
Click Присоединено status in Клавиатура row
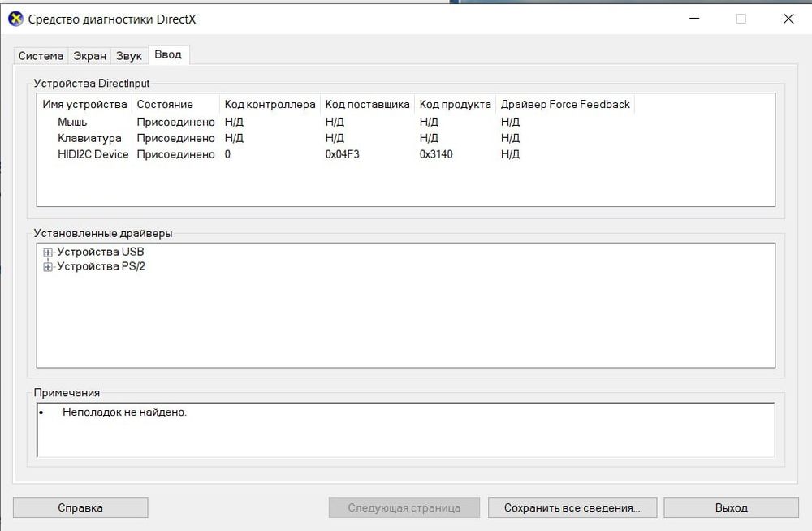click(x=175, y=138)
